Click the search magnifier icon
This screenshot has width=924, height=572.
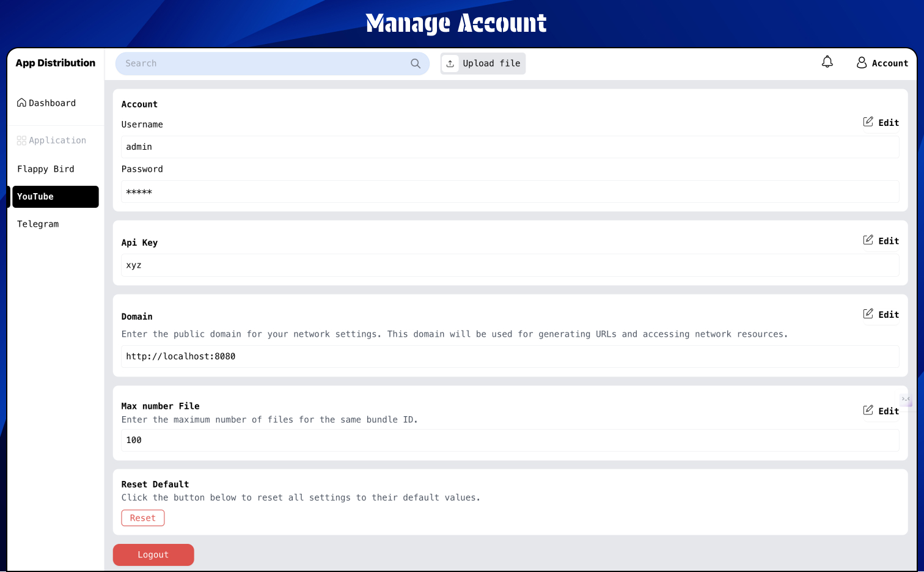(416, 64)
